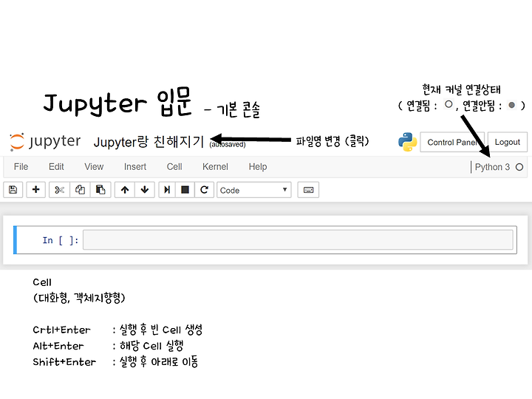
Task: Copy selected cell icon
Action: tap(80, 190)
